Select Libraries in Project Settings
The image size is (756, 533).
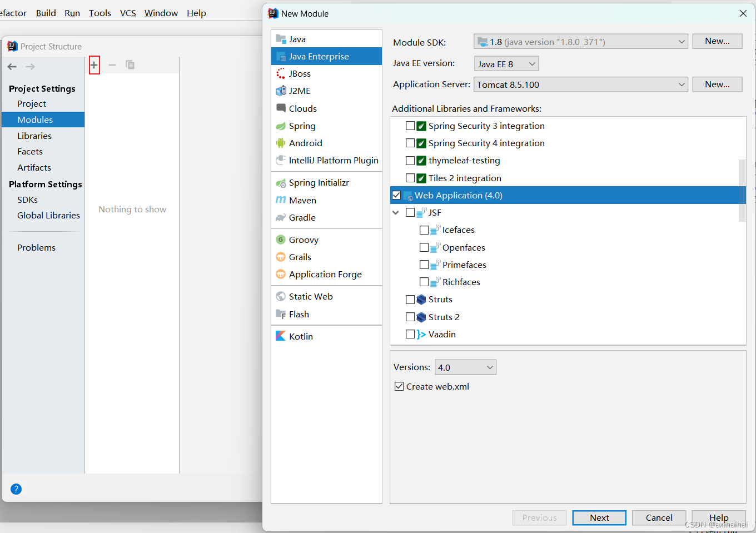[34, 136]
